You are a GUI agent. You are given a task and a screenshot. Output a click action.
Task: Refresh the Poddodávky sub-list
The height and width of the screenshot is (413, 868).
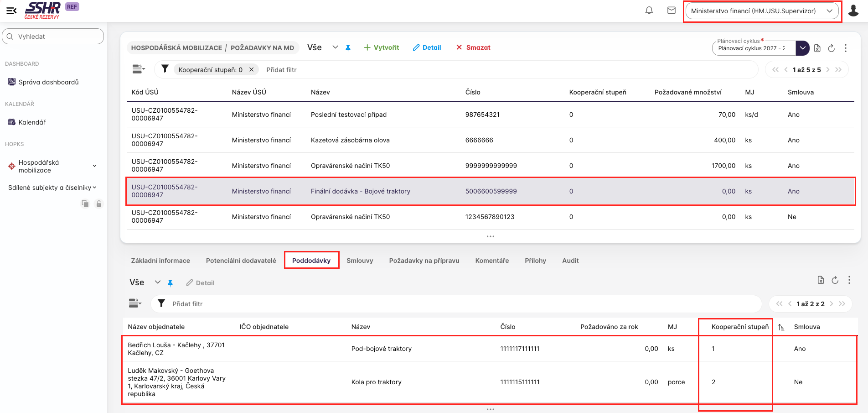[x=835, y=280]
